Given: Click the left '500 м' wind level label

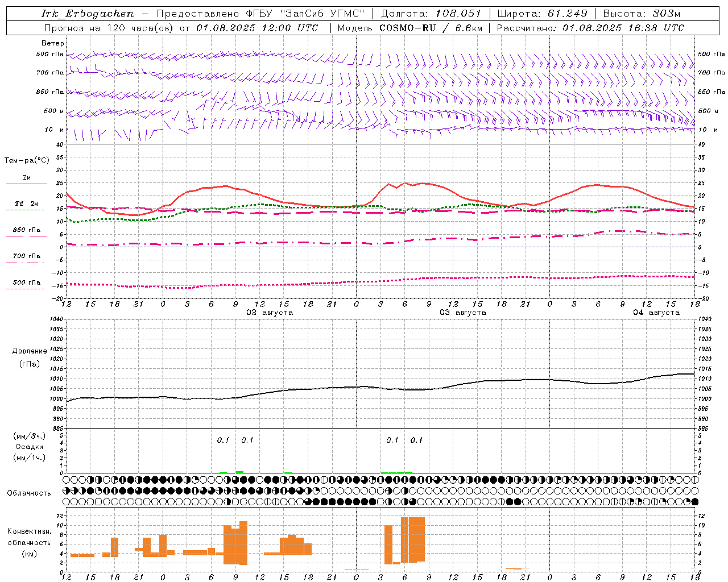Looking at the screenshot, I should coord(55,111).
